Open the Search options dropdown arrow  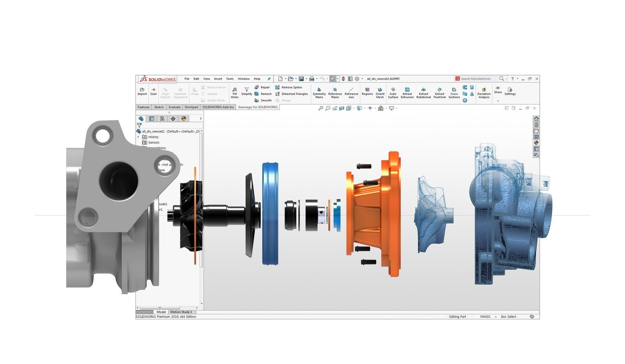point(506,79)
